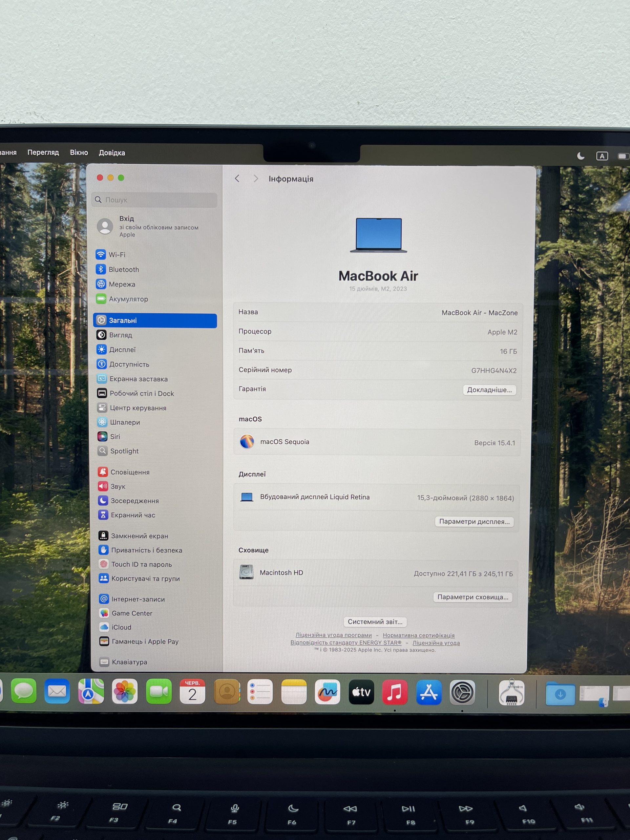Open the ENERGY STAR compliance link
The width and height of the screenshot is (630, 840).
pyautogui.click(x=346, y=642)
